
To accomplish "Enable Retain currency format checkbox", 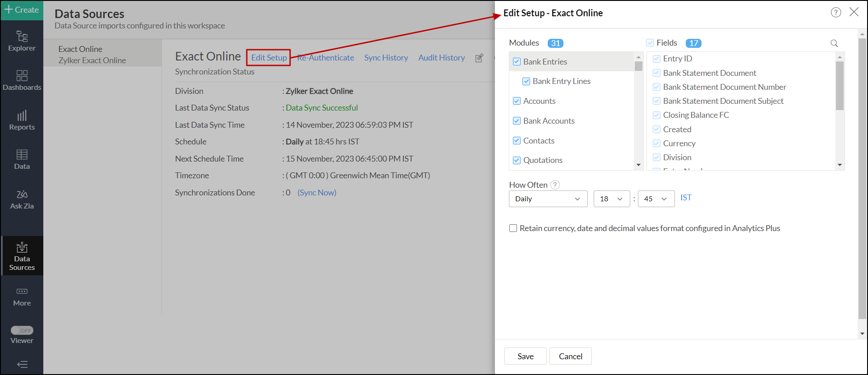I will tap(513, 228).
